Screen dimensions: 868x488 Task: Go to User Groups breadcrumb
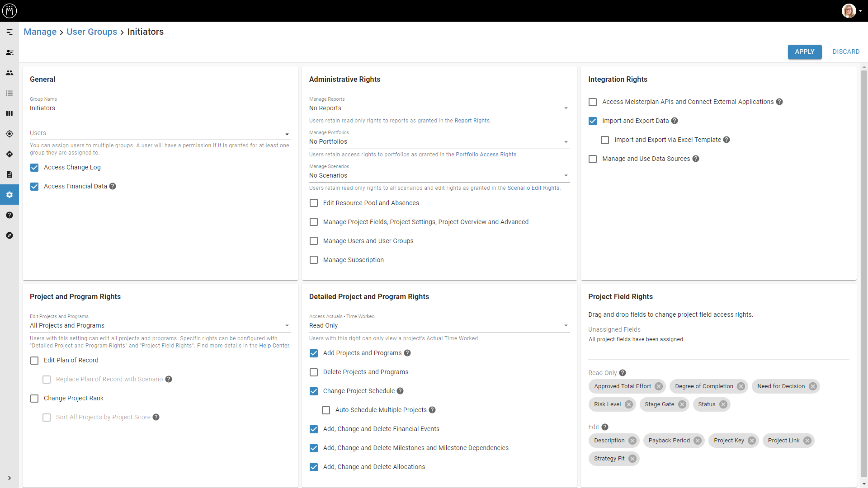click(x=92, y=32)
